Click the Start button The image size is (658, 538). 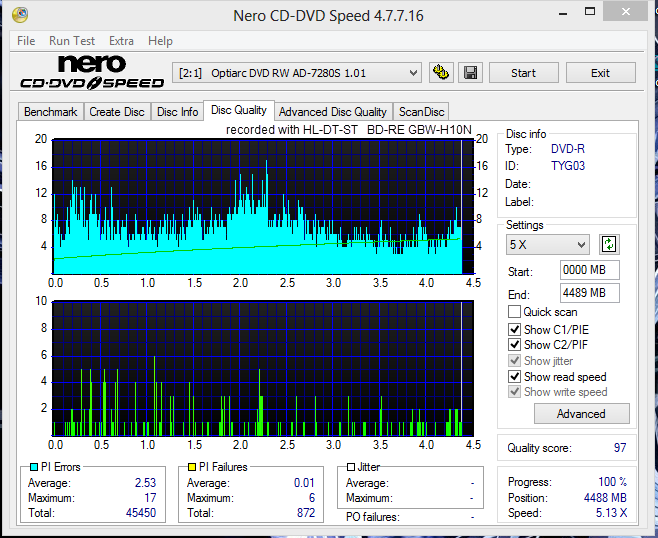523,73
